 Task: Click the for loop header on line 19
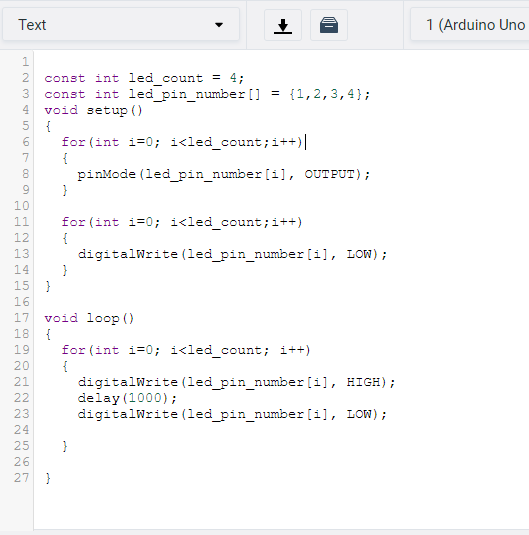tap(186, 350)
